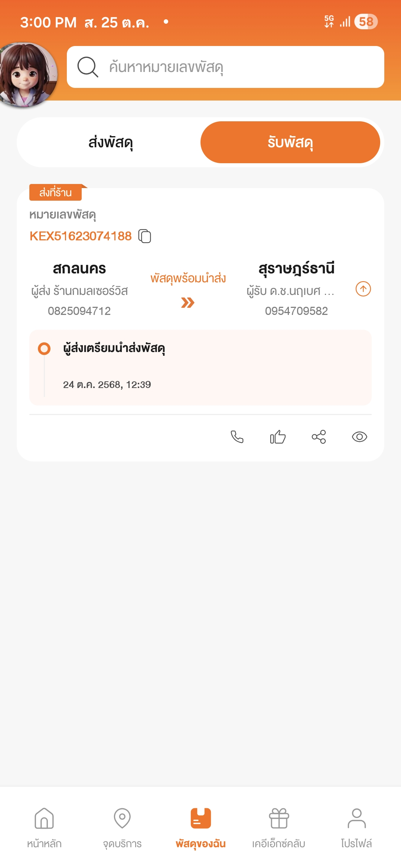Copy the KEX51623074188 tracking number

pos(144,236)
